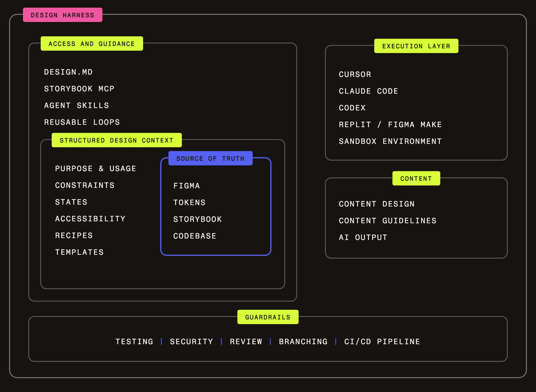Select TESTING in the Guardrails row
This screenshot has width=536, height=392.
click(134, 342)
